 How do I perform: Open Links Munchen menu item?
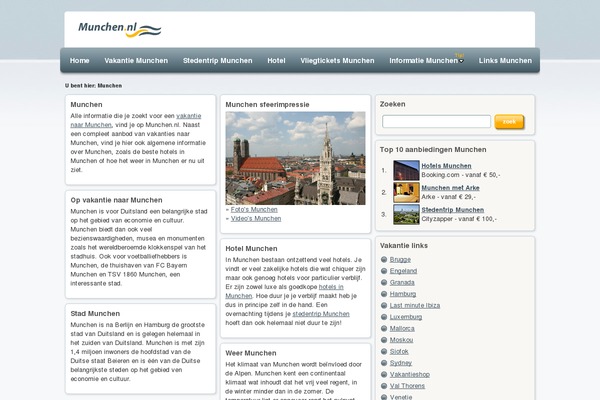pyautogui.click(x=505, y=60)
